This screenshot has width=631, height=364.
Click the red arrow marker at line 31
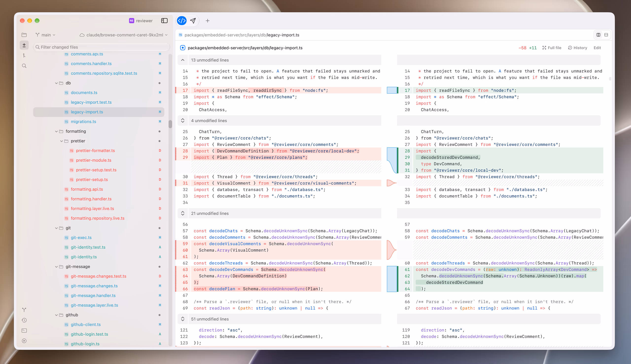391,183
